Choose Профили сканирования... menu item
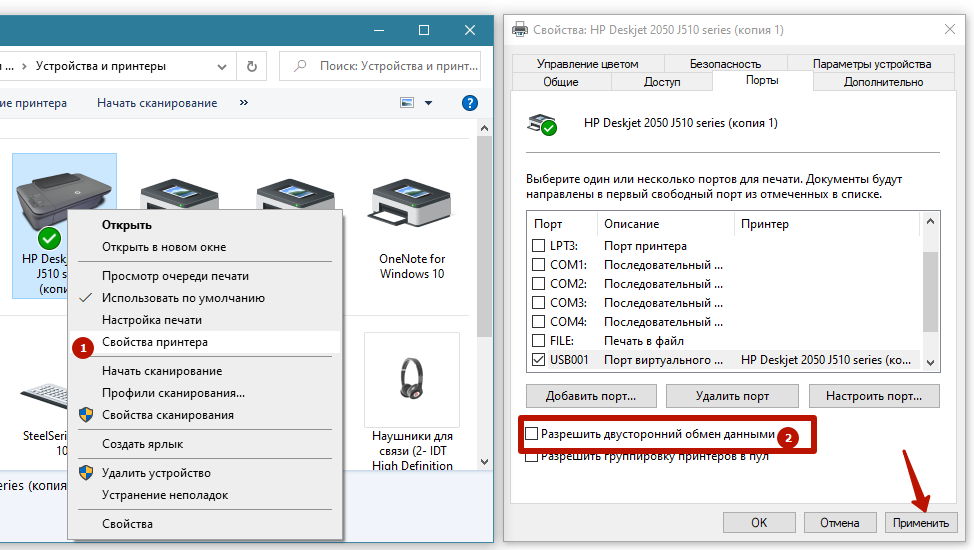 pos(205,393)
